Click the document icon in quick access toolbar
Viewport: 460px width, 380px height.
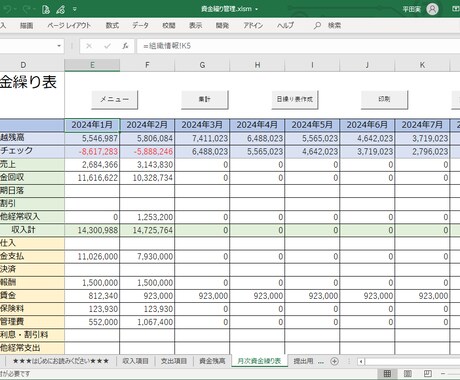pos(46,9)
